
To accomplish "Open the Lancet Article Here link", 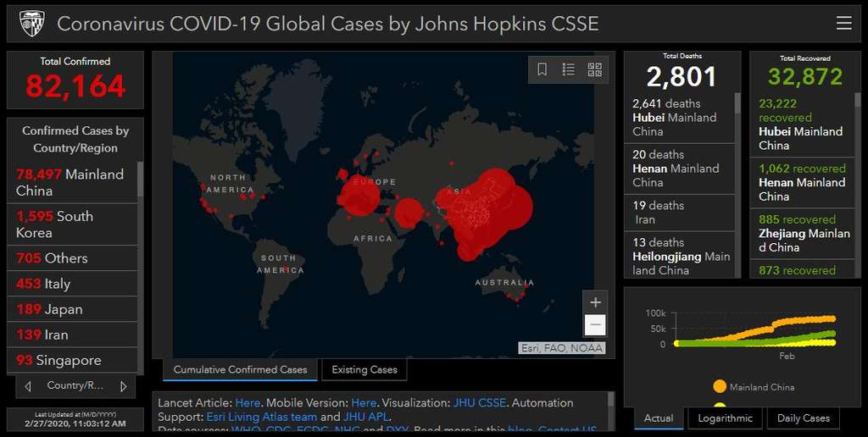I will (248, 403).
